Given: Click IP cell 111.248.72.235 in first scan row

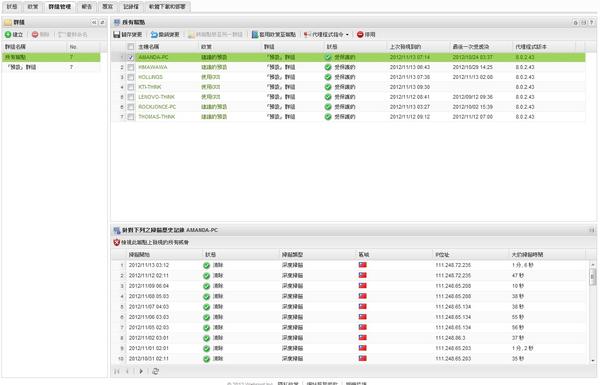Looking at the screenshot, I should click(x=453, y=265).
